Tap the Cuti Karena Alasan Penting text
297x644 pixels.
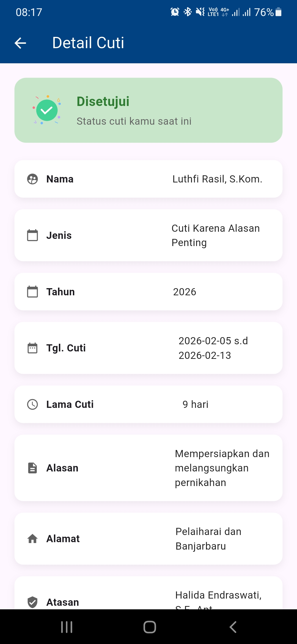click(x=216, y=235)
